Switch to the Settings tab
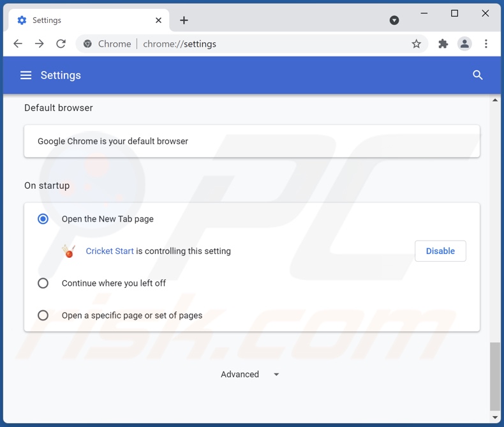Screen dimensions: 504x427 pos(83,20)
